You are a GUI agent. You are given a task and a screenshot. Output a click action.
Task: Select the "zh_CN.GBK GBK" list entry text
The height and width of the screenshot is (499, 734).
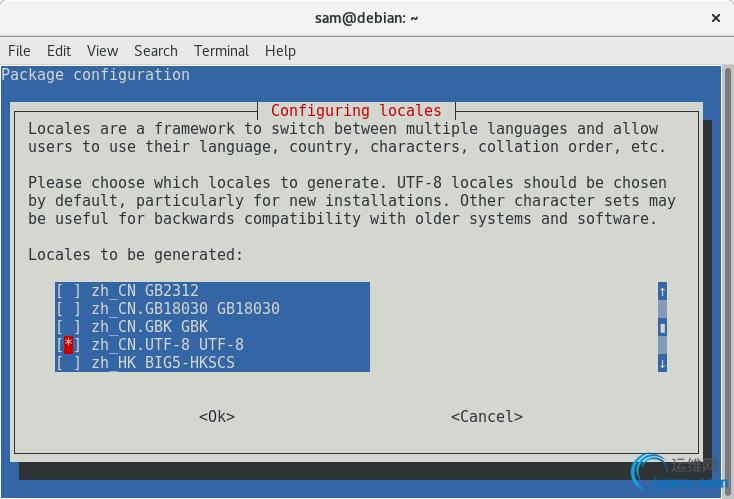coord(150,326)
